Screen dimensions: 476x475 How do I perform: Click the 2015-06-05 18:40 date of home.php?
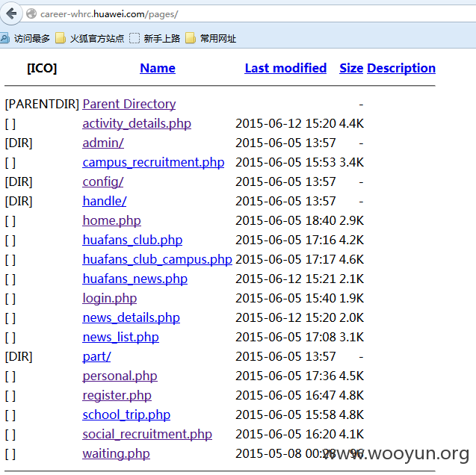tap(285, 220)
